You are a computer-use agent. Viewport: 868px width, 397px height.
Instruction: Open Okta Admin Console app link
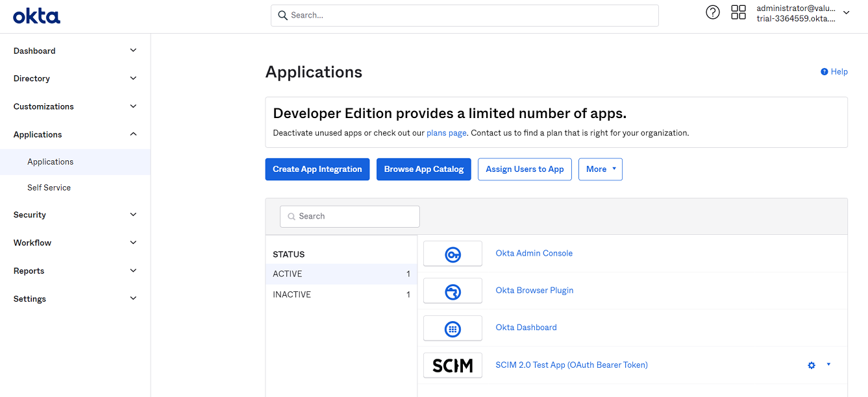[534, 254]
